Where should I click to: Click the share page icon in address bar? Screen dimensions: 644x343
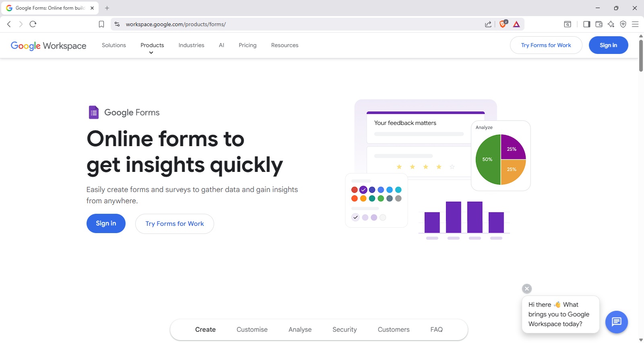tap(488, 24)
